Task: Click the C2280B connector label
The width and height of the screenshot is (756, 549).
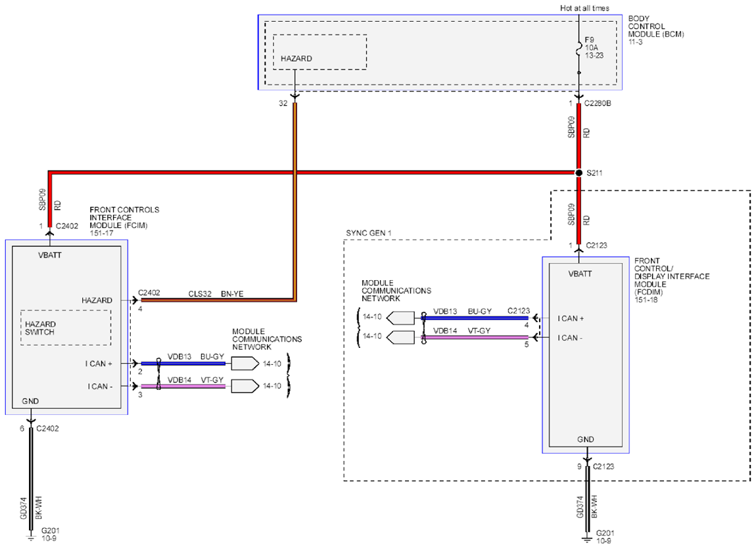Action: [598, 104]
